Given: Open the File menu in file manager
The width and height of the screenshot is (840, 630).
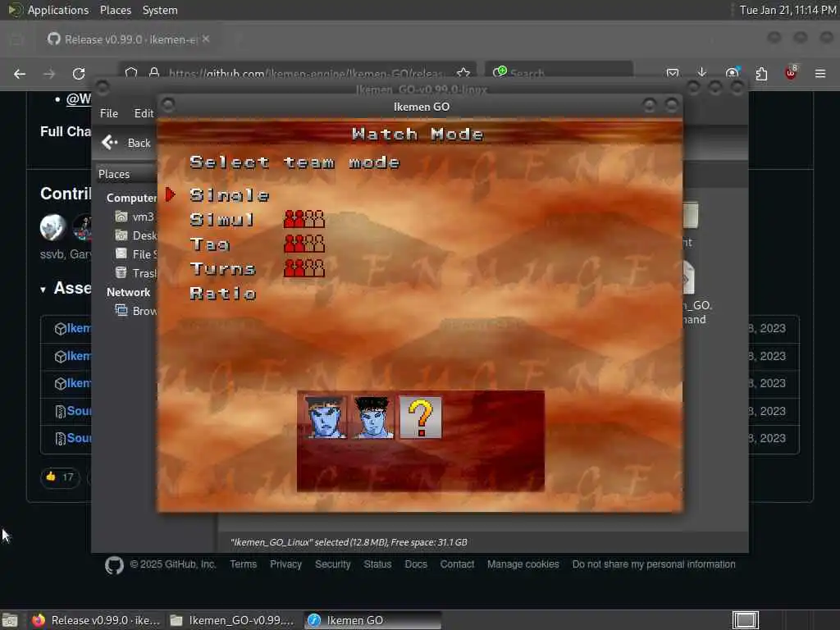Looking at the screenshot, I should point(109,113).
